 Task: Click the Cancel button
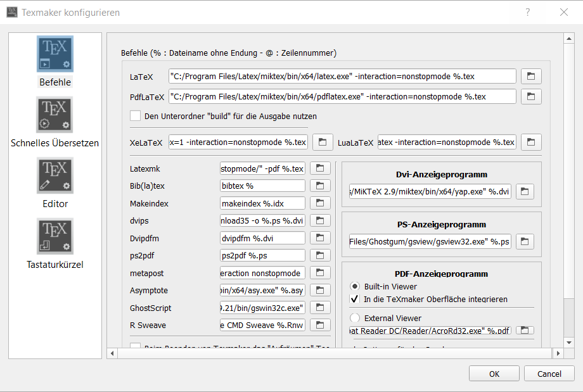coord(549,374)
